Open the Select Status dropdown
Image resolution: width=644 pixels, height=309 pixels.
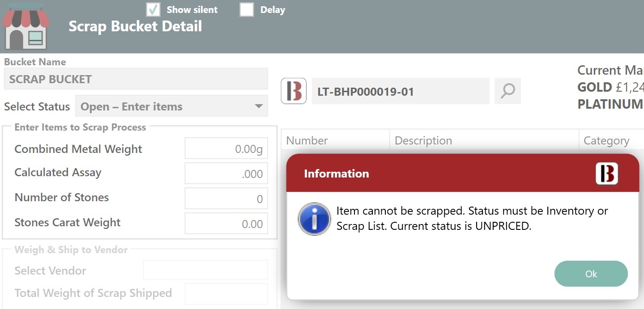(x=171, y=106)
